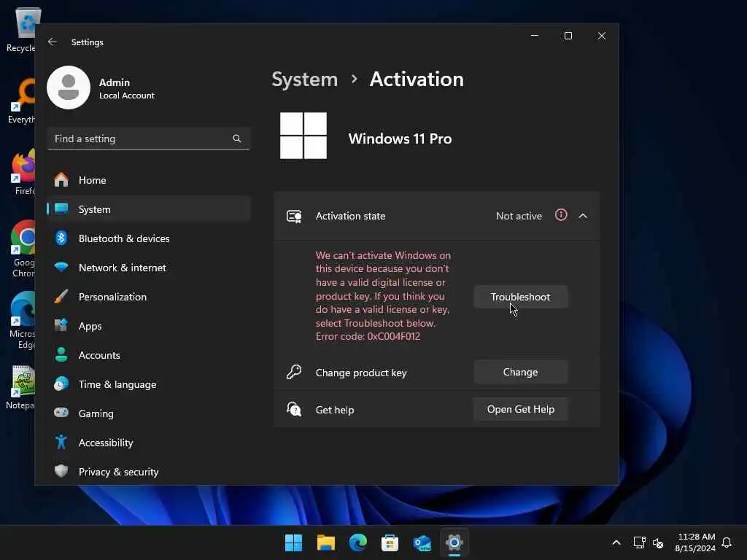Click the Home house icon
Image resolution: width=747 pixels, height=560 pixels.
click(x=61, y=180)
